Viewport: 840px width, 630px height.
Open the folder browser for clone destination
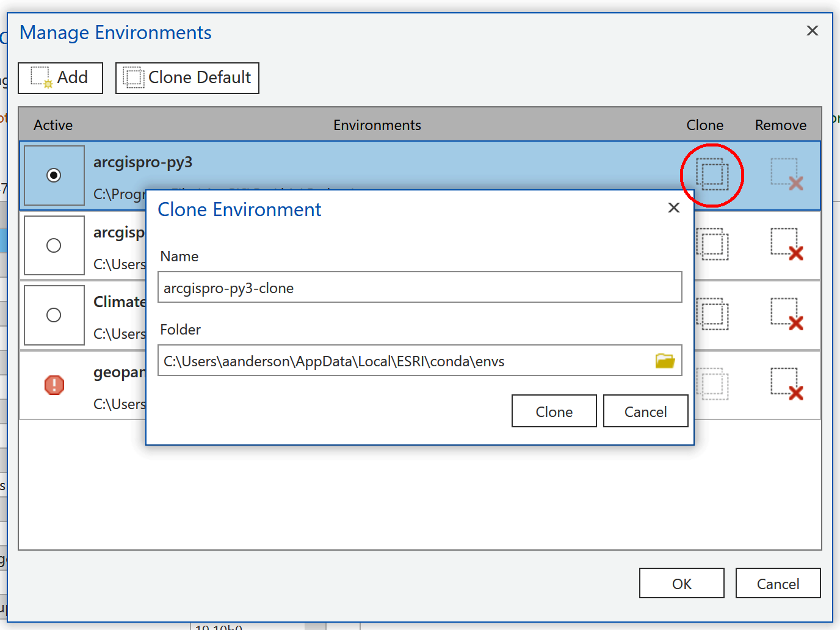tap(665, 361)
